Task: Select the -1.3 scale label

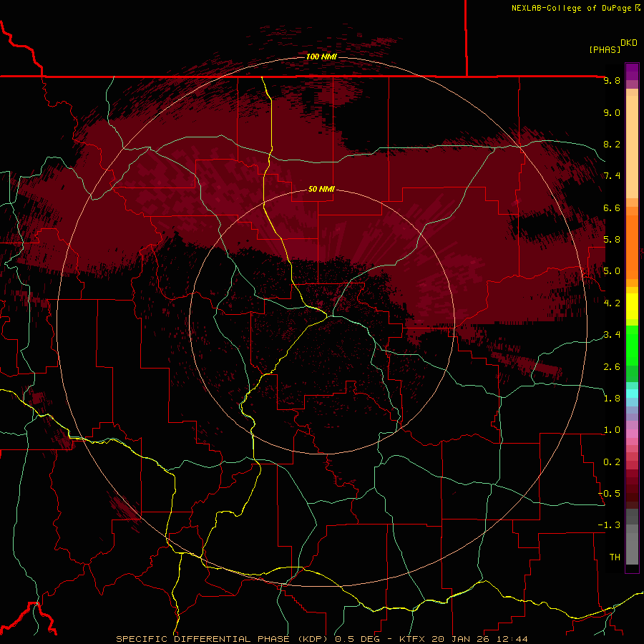Action: coord(609,525)
